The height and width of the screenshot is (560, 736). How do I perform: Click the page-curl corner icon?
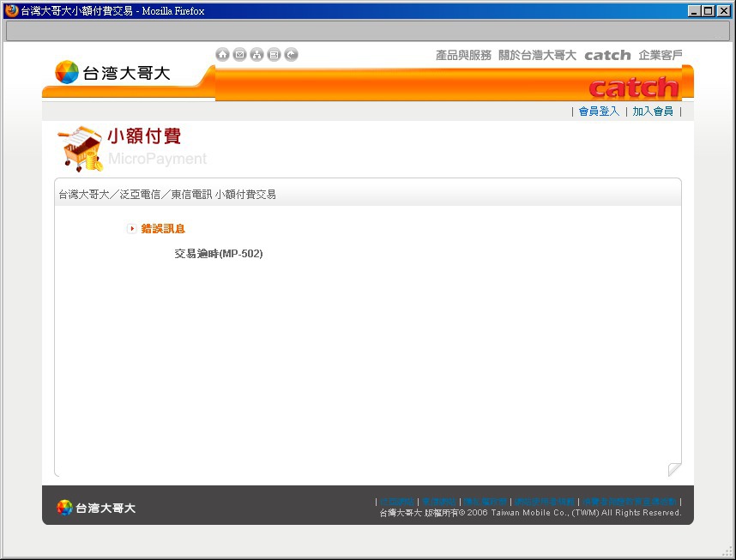(674, 469)
